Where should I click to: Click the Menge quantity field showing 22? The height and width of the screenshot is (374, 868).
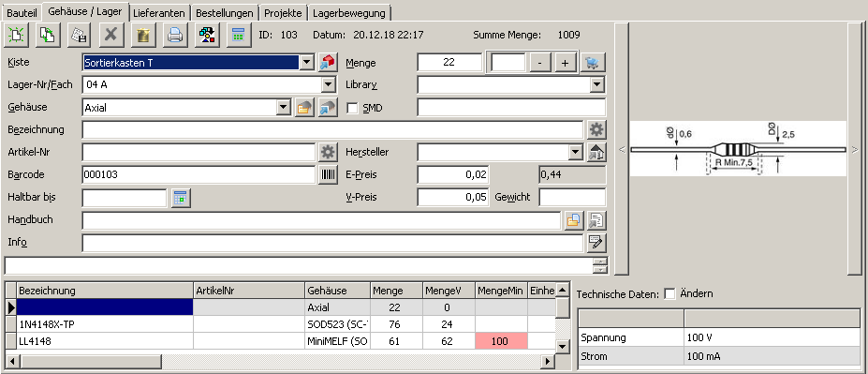point(449,63)
